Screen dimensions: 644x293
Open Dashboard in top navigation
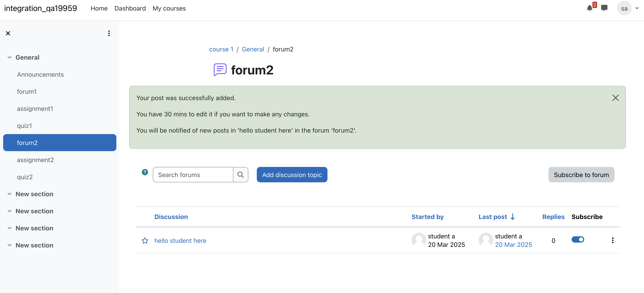point(130,8)
